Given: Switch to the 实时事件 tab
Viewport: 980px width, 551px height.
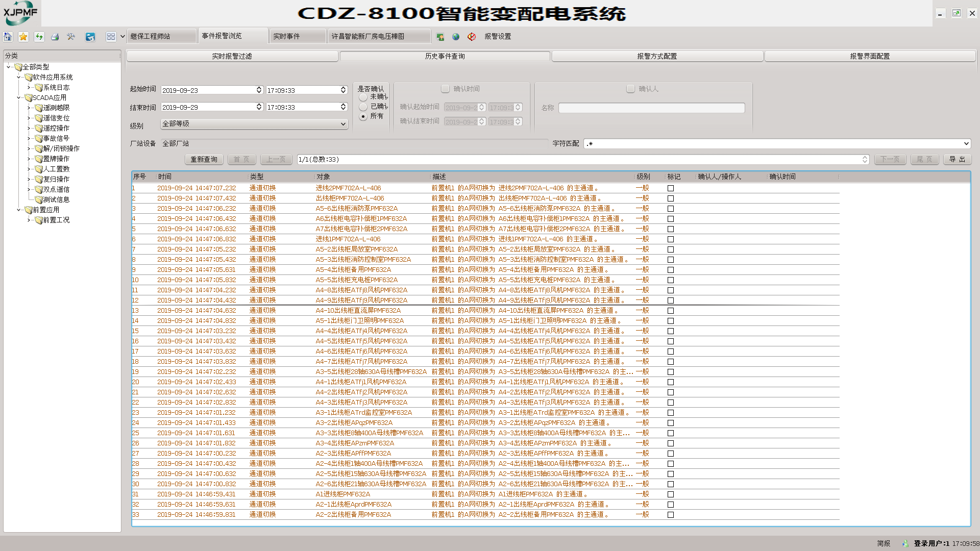Looking at the screenshot, I should point(297,36).
